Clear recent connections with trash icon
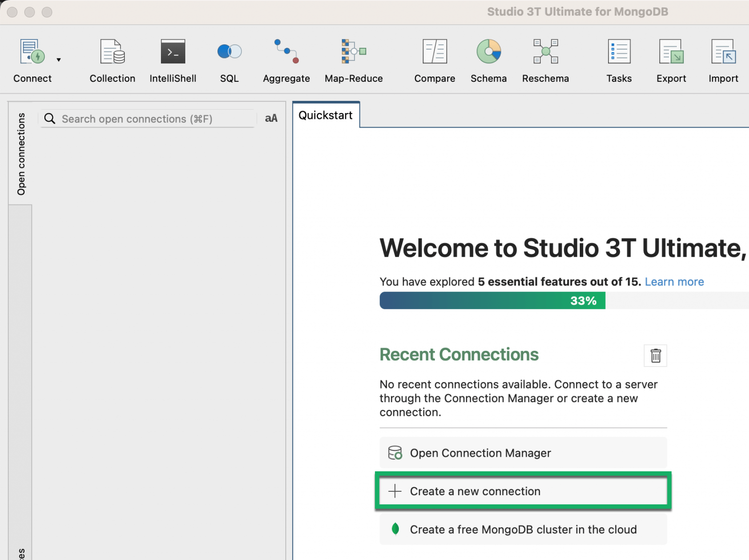This screenshot has height=560, width=749. 655,355
